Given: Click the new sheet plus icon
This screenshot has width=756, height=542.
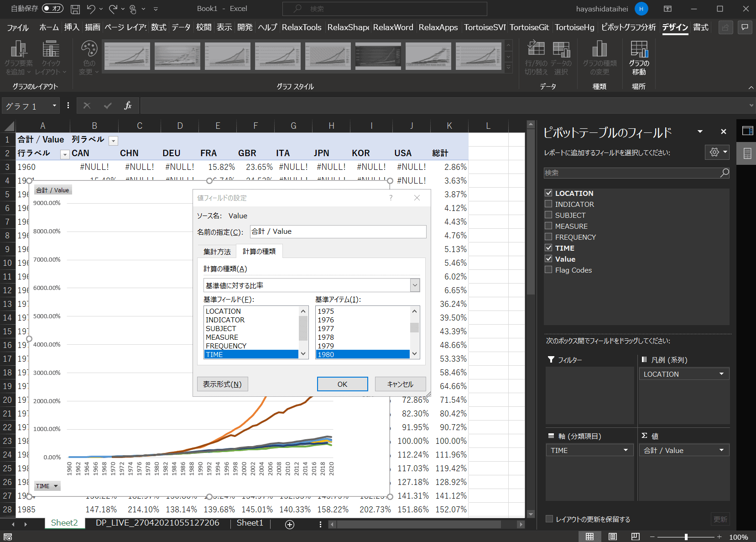Looking at the screenshot, I should (290, 524).
